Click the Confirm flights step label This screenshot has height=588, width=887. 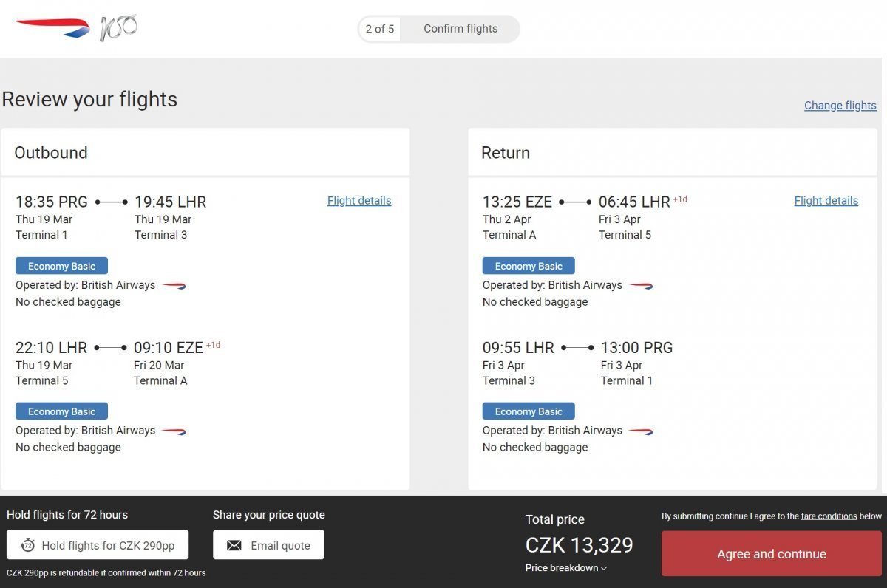(461, 29)
